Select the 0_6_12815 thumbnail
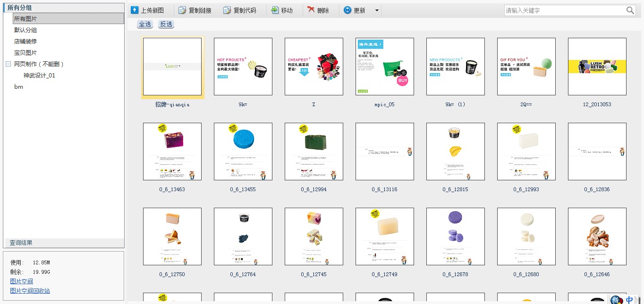 (456, 152)
